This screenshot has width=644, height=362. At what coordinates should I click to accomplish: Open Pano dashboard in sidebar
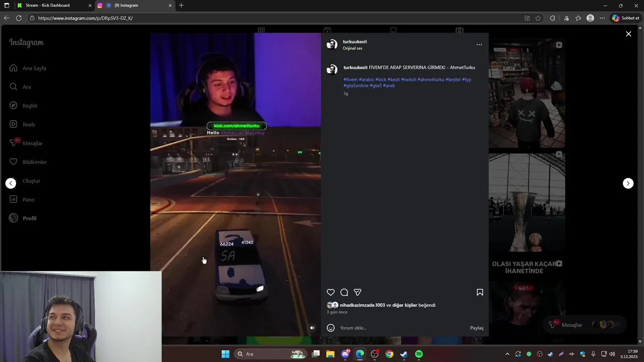coord(22,200)
